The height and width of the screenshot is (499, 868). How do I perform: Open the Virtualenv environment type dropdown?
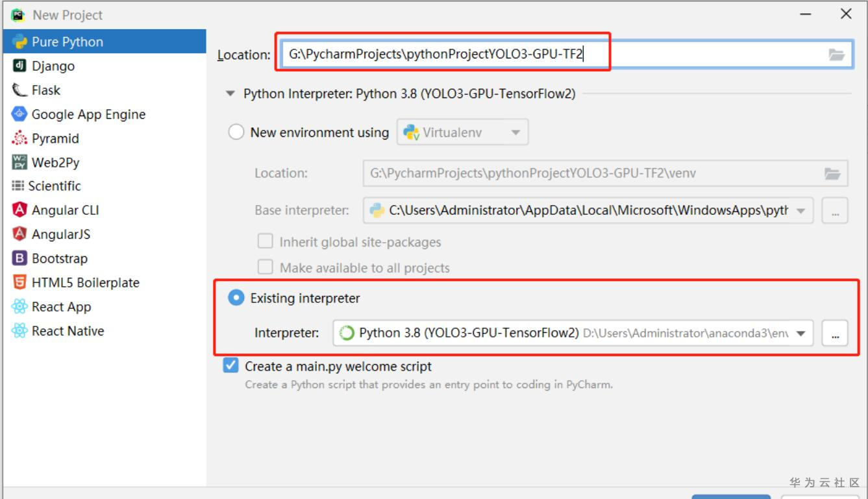point(515,132)
